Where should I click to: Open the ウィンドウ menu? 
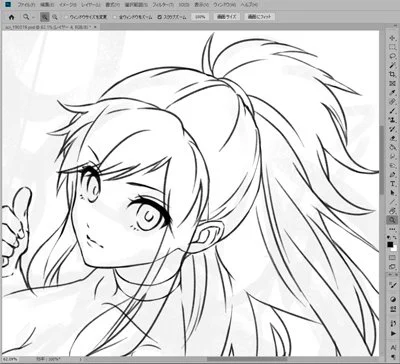pos(225,5)
